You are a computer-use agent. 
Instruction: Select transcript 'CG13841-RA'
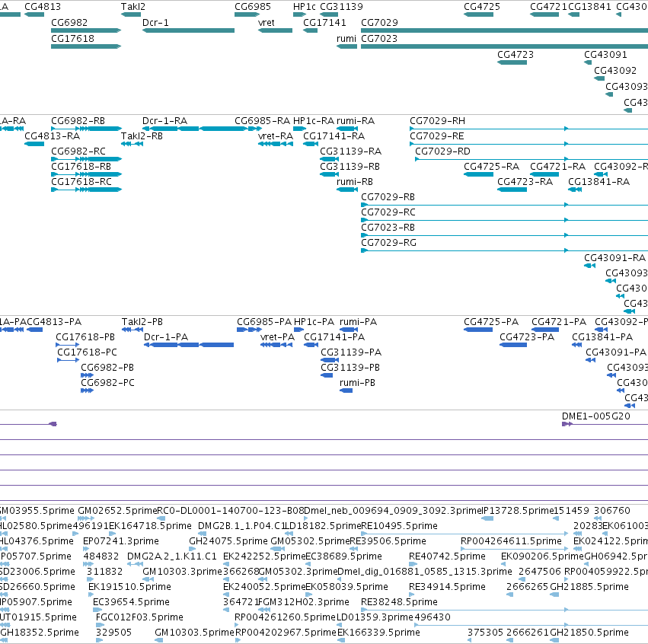(599, 182)
